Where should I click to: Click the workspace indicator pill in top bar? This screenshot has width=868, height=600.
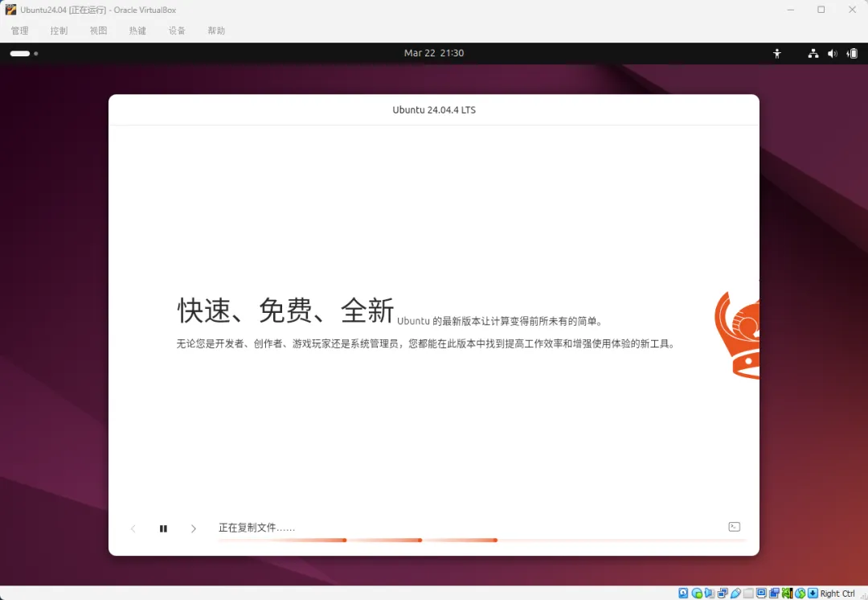pos(20,53)
